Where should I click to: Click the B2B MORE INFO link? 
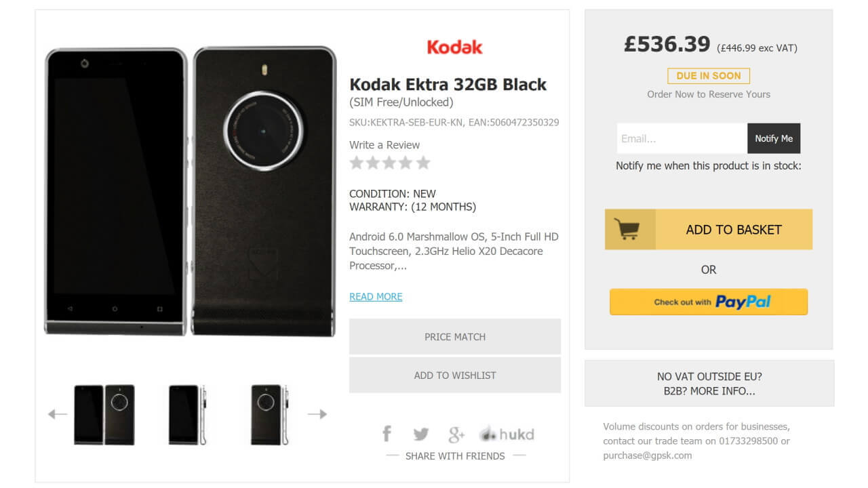click(x=708, y=390)
